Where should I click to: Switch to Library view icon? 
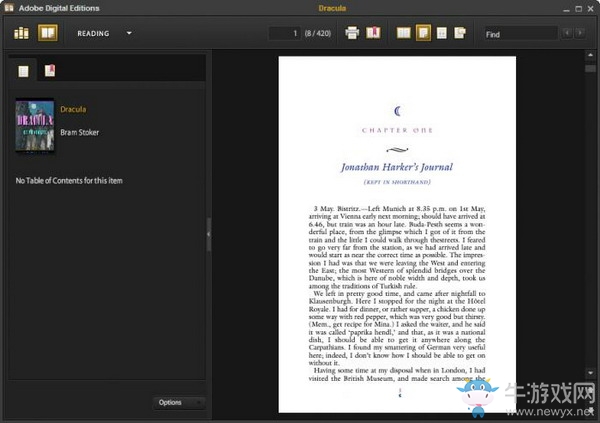[x=21, y=33]
